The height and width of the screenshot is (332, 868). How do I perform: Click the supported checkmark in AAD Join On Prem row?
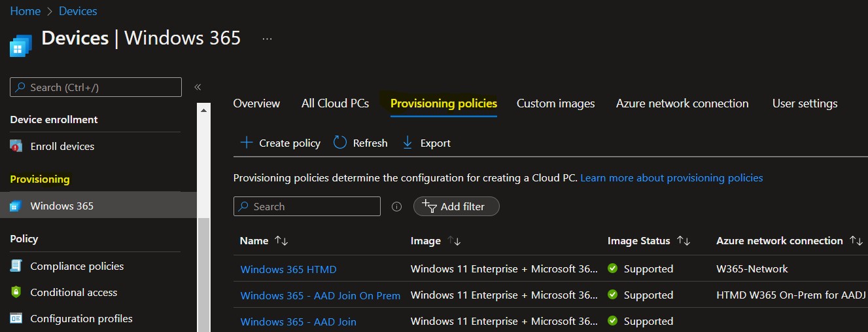point(613,295)
